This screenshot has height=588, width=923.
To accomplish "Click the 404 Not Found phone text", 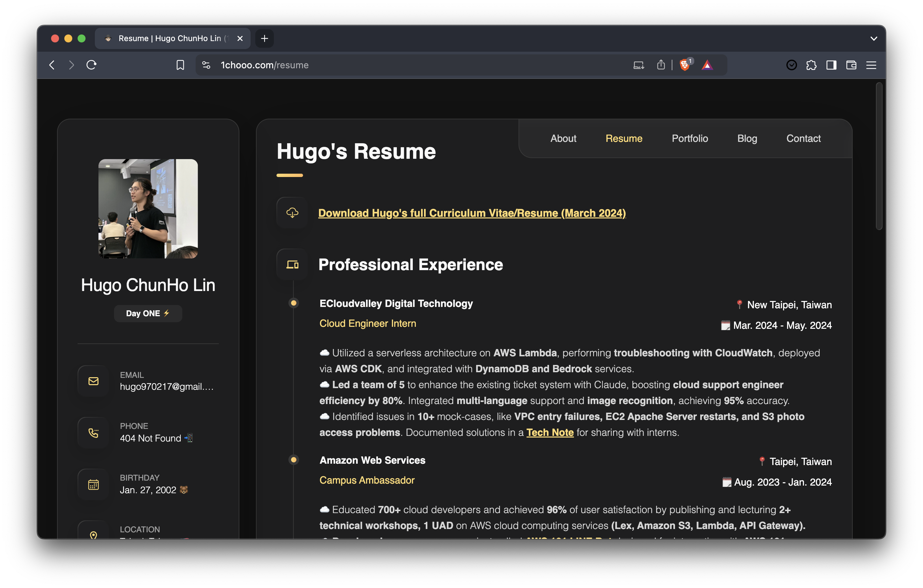I will (156, 438).
